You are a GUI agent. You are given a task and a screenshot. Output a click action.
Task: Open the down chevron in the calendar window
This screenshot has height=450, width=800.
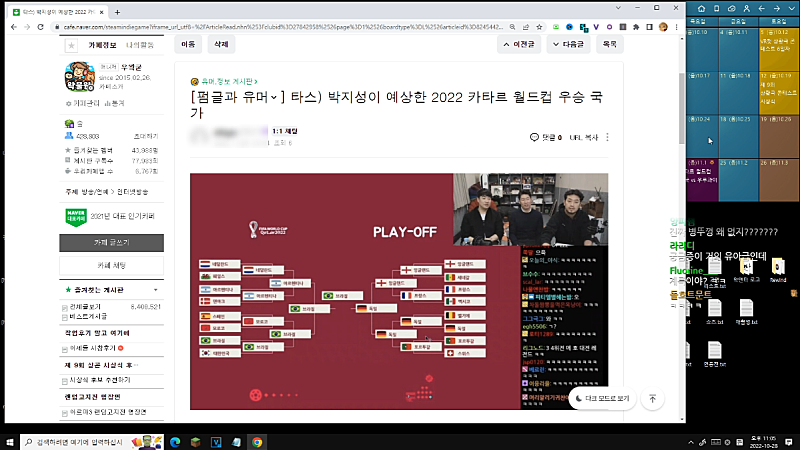pyautogui.click(x=791, y=9)
